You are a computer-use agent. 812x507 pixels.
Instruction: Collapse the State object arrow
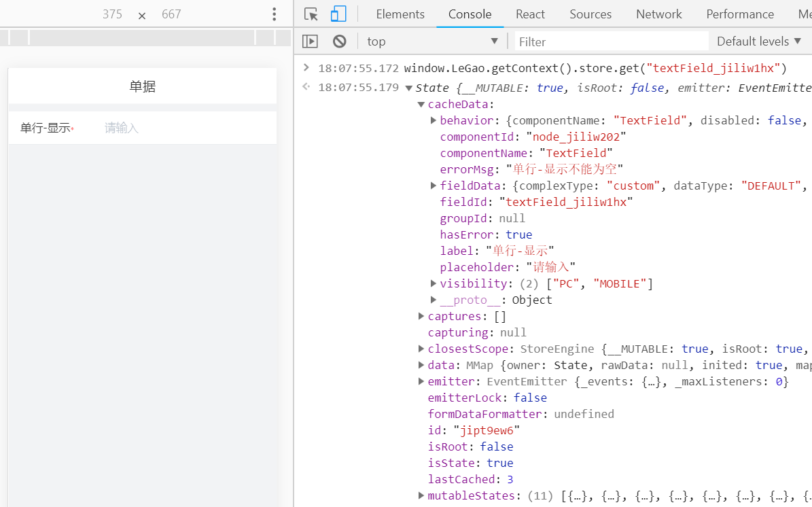click(x=408, y=88)
